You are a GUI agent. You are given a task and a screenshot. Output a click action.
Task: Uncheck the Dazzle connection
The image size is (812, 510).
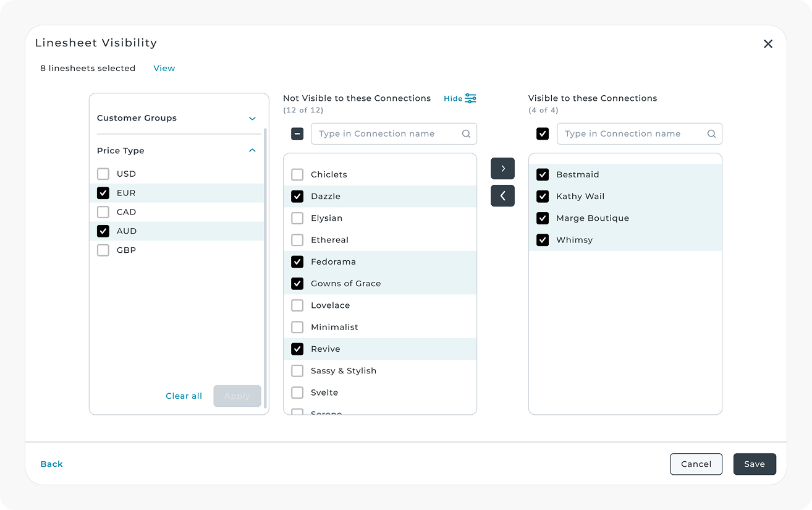point(297,197)
